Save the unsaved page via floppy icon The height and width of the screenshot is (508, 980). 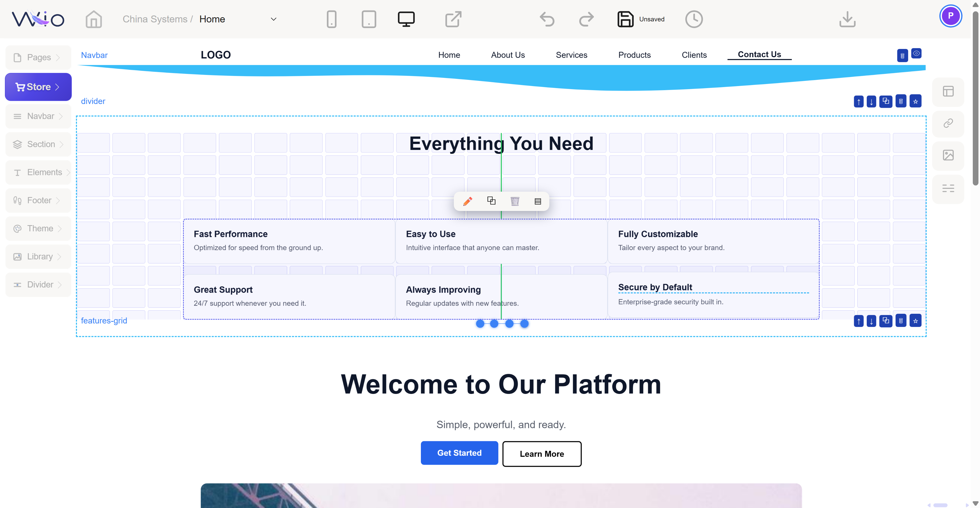(x=625, y=19)
